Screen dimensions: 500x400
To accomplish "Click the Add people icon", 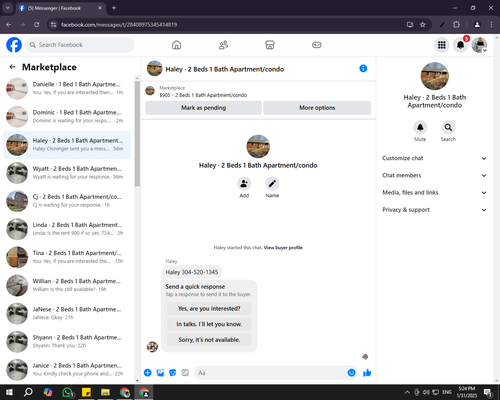I will coord(244,183).
